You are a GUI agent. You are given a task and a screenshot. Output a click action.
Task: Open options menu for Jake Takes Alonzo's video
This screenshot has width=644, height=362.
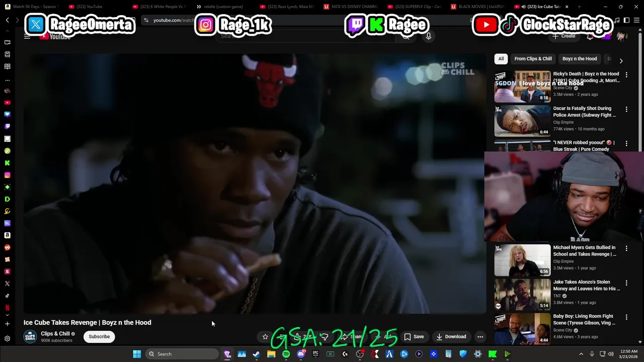point(626,283)
